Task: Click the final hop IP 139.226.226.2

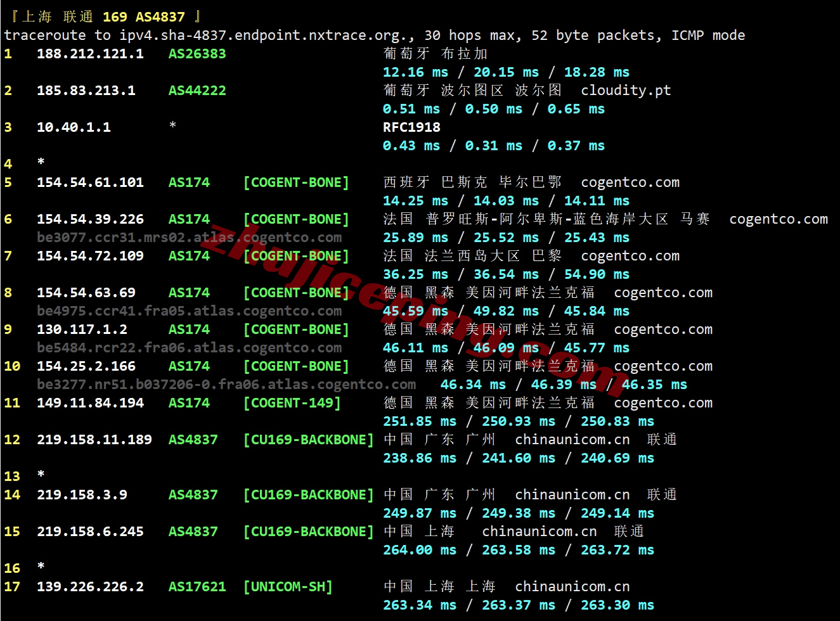Action: click(90, 587)
